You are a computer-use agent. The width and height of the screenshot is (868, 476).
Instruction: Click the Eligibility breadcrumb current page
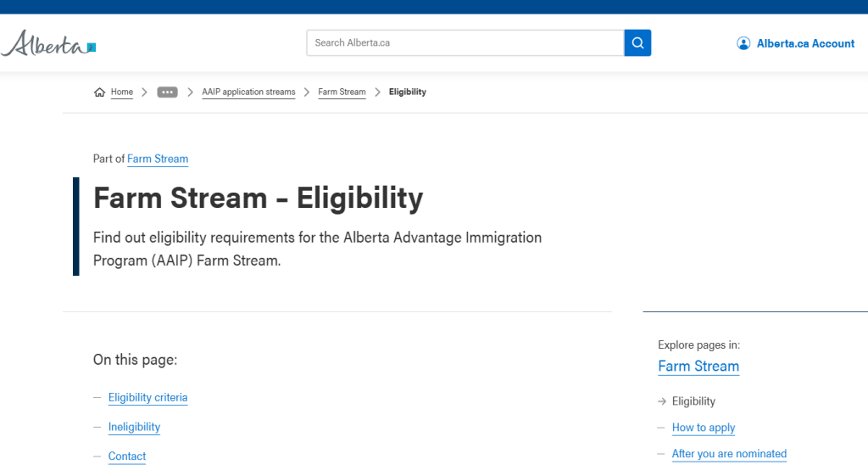408,92
